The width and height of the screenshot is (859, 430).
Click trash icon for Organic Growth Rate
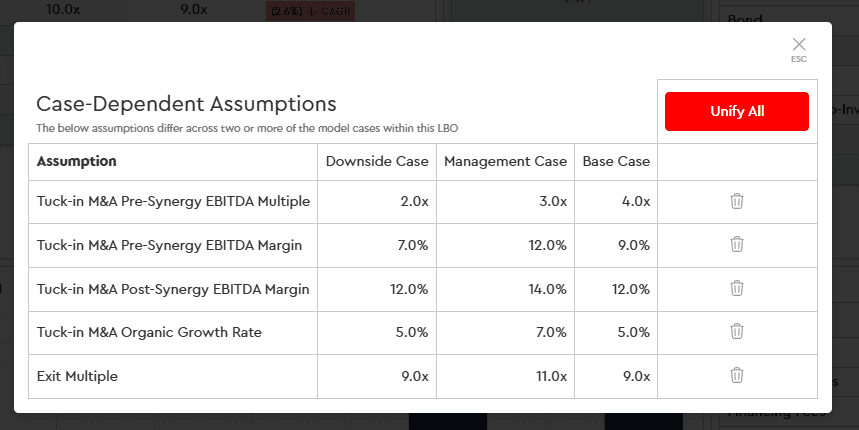tap(737, 331)
